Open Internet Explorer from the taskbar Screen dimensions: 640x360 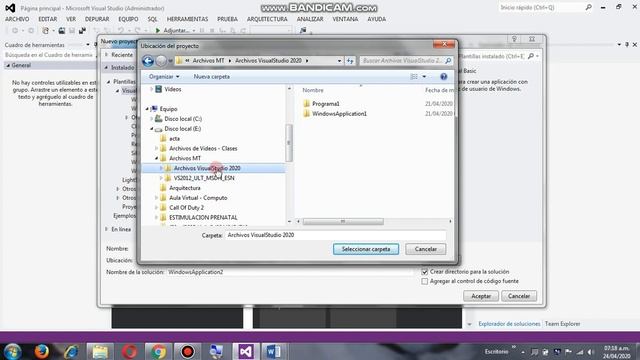[71, 351]
